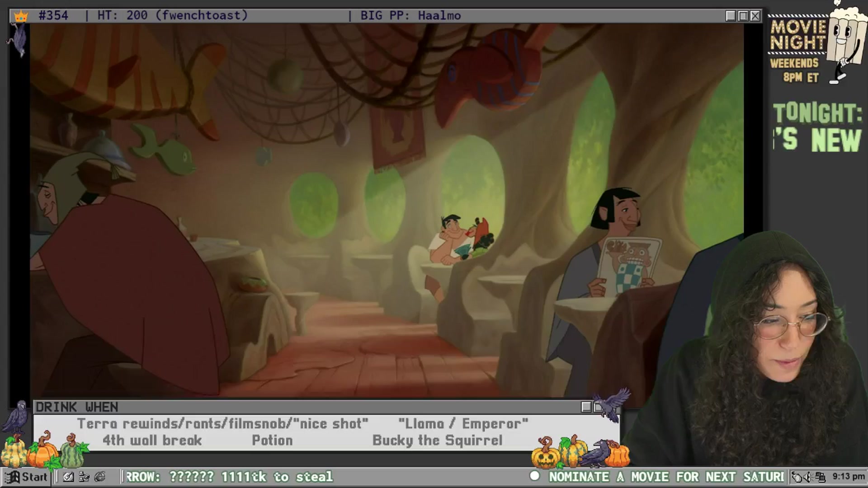Click the NOMINATE A MOVIE ticker text
This screenshot has height=488, width=868.
666,477
